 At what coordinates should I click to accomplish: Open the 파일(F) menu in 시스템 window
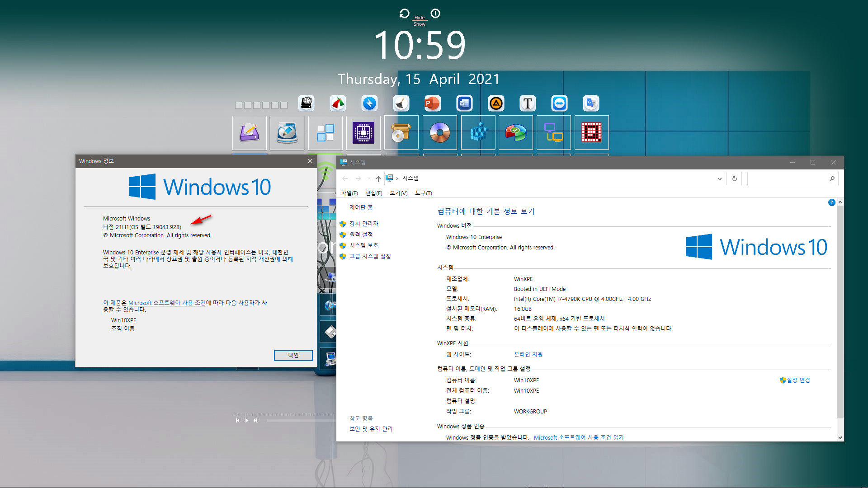(x=349, y=193)
